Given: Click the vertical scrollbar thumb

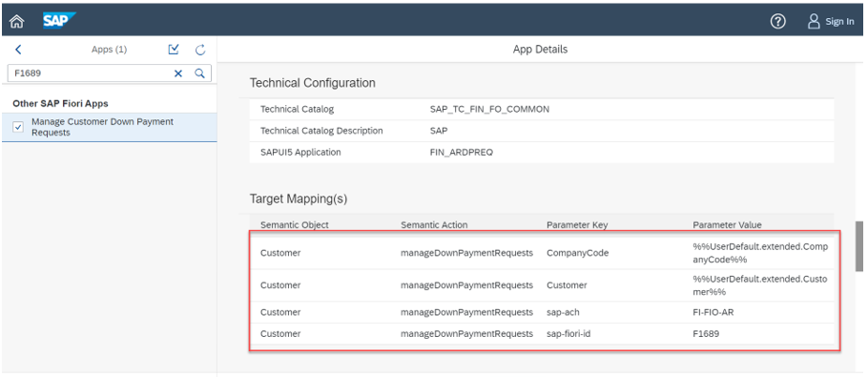Looking at the screenshot, I should pos(859,246).
